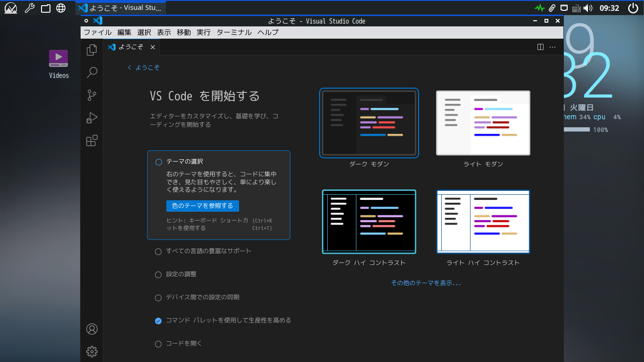Open the clipboard paperclip tray icon
This screenshot has height=362, width=644.
tap(552, 8)
